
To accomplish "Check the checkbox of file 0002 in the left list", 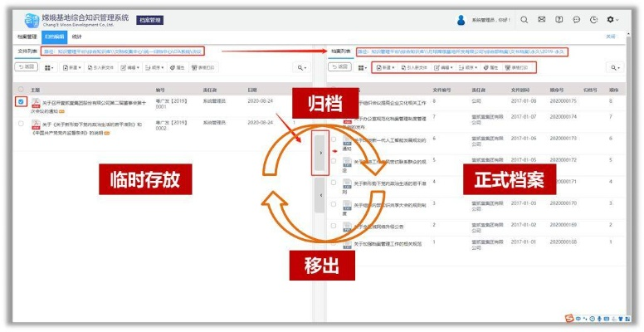I will (21, 124).
